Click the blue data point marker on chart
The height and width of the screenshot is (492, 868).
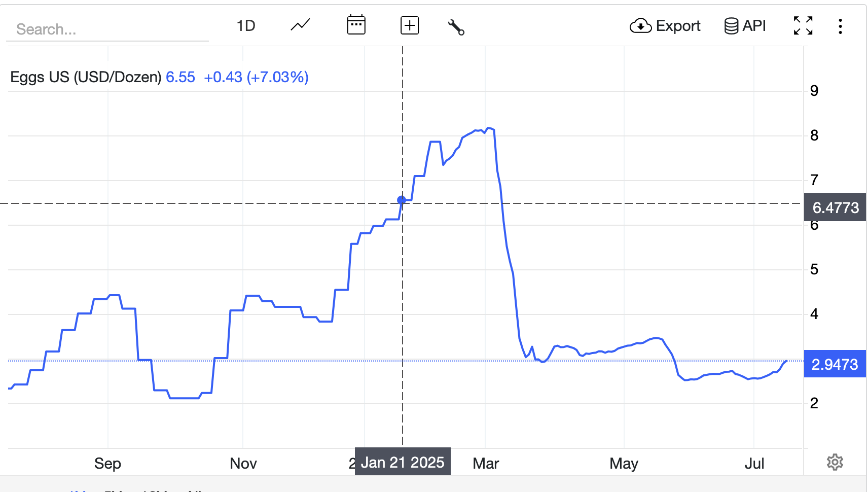402,200
